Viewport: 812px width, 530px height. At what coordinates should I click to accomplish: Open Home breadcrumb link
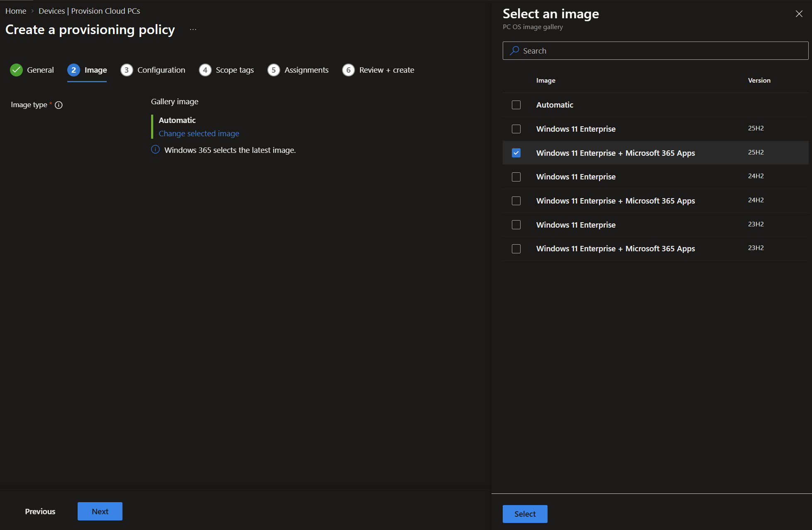[16, 11]
